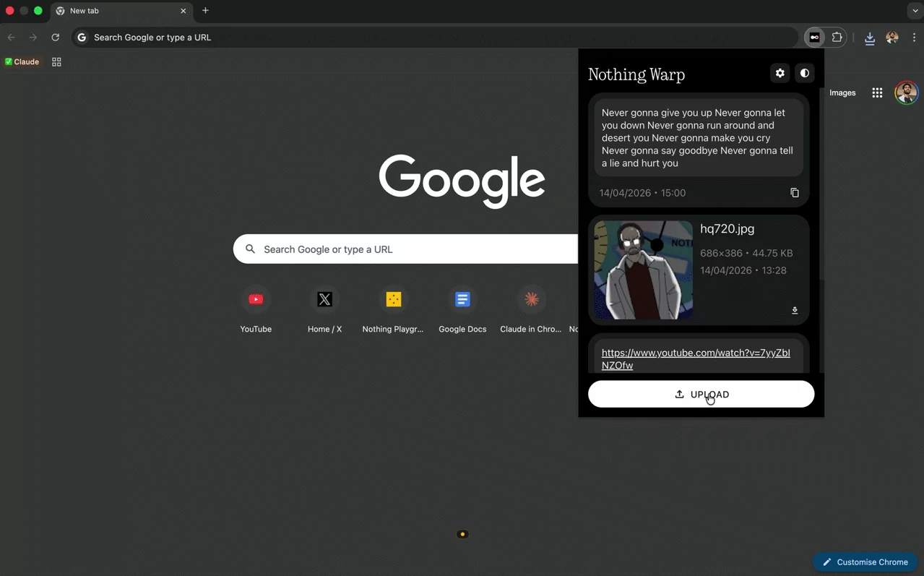
Task: Click the Claude bookmark
Action: [x=22, y=62]
